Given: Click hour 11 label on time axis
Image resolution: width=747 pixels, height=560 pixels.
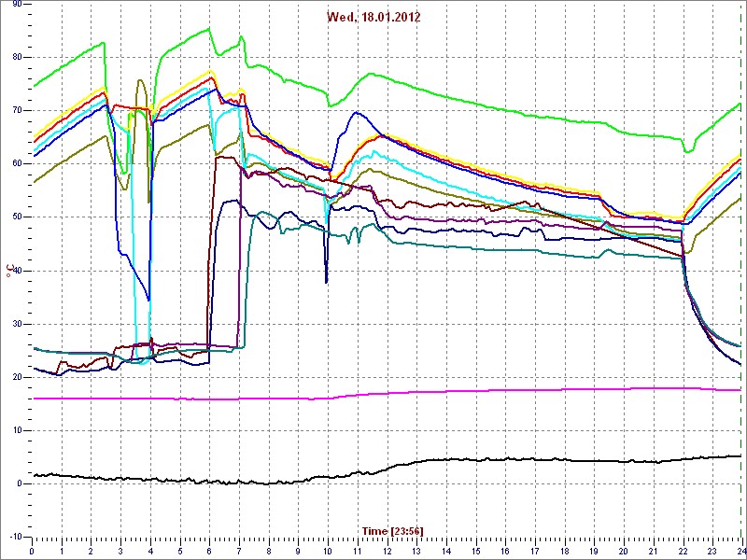Looking at the screenshot, I should [358, 551].
